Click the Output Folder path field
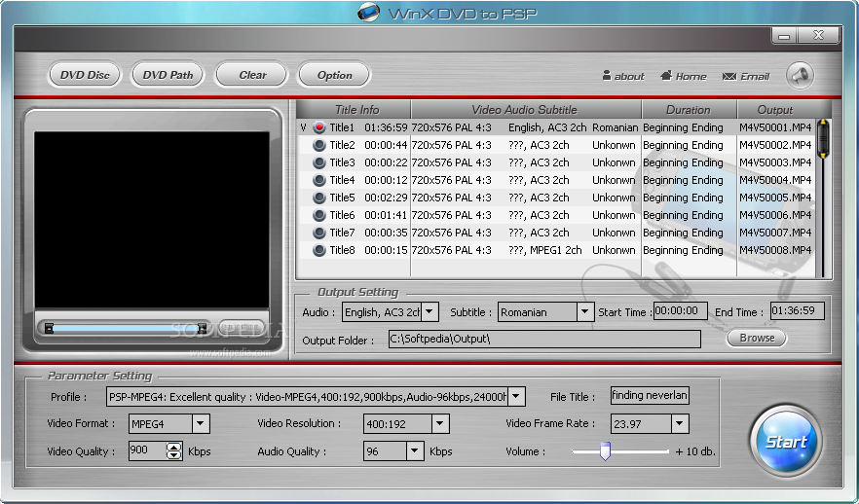This screenshot has height=504, width=859. point(544,339)
